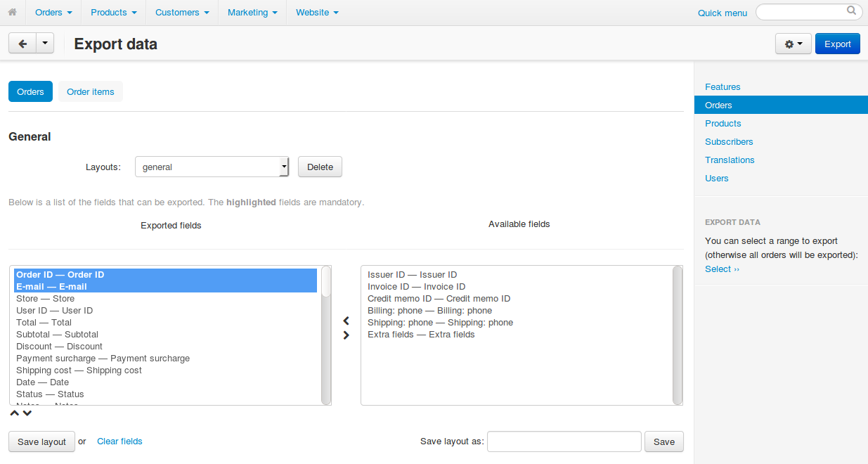The width and height of the screenshot is (868, 464).
Task: Delete the selected layout
Action: [320, 167]
